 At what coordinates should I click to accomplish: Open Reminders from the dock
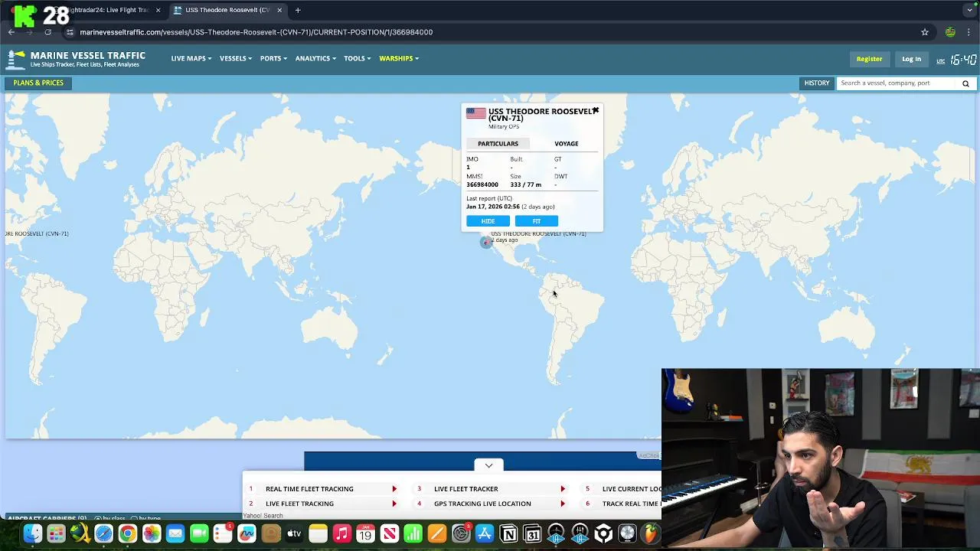coord(223,533)
